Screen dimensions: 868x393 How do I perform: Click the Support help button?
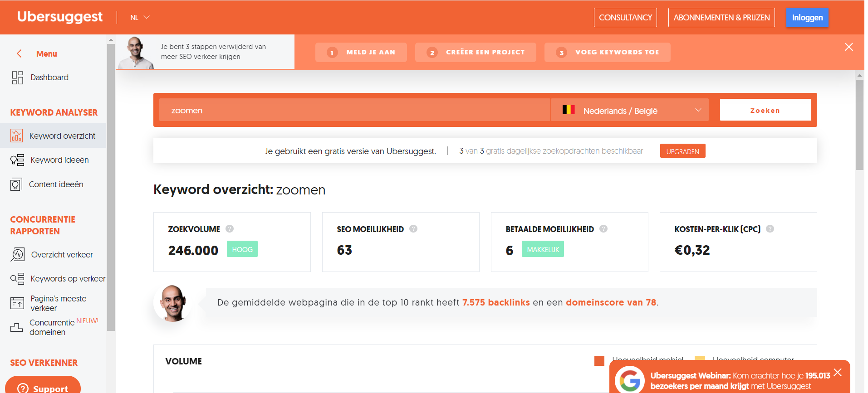[43, 388]
